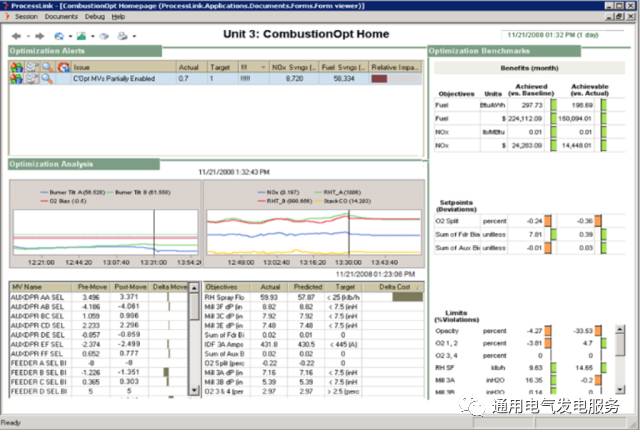640x435 pixels.
Task: Click the globe refresh icon in toolbar
Action: pyautogui.click(x=59, y=36)
